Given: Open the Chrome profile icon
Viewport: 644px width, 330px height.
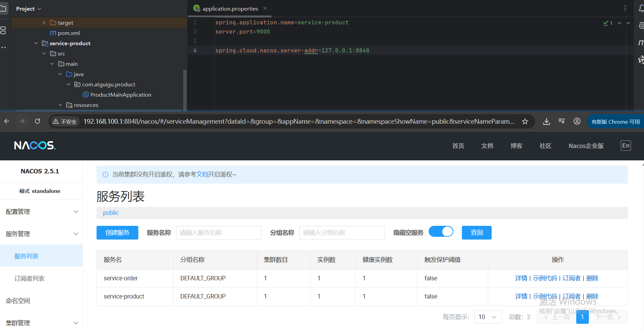Looking at the screenshot, I should 577,121.
